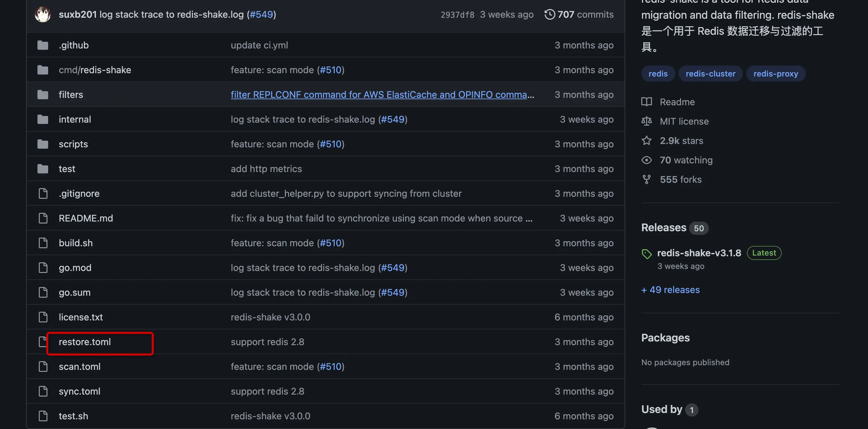Click the filters folder icon
The image size is (868, 429).
43,95
